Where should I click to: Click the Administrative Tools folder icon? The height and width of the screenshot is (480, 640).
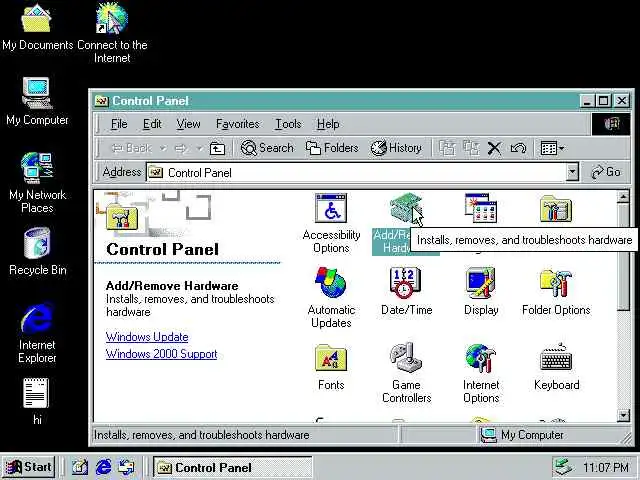click(x=556, y=209)
